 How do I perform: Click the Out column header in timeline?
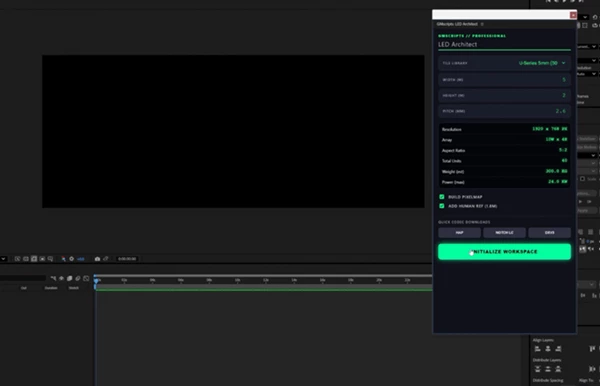pos(24,288)
